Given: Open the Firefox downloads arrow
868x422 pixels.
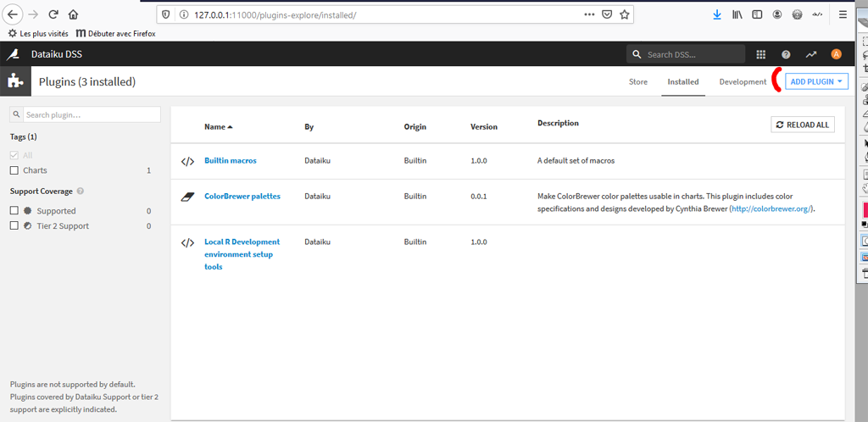Looking at the screenshot, I should point(717,15).
